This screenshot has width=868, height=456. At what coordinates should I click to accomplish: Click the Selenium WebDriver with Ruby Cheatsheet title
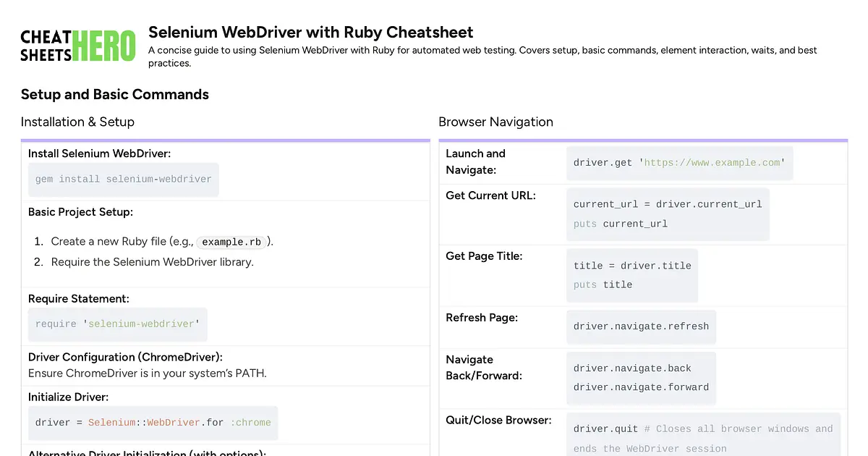(310, 33)
